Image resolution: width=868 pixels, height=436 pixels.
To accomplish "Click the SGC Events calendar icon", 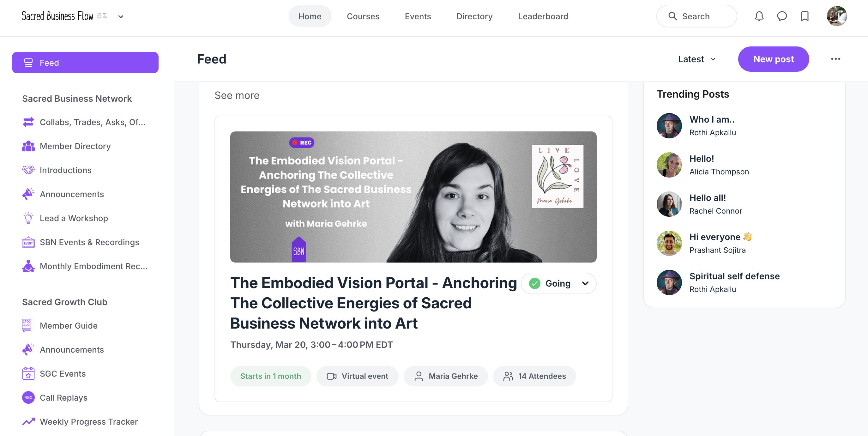I will click(x=28, y=374).
